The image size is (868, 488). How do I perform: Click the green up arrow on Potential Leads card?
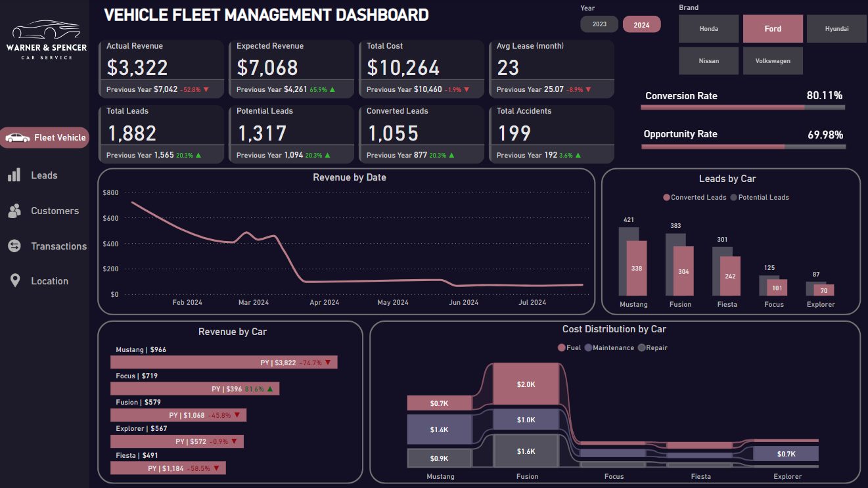tap(327, 156)
